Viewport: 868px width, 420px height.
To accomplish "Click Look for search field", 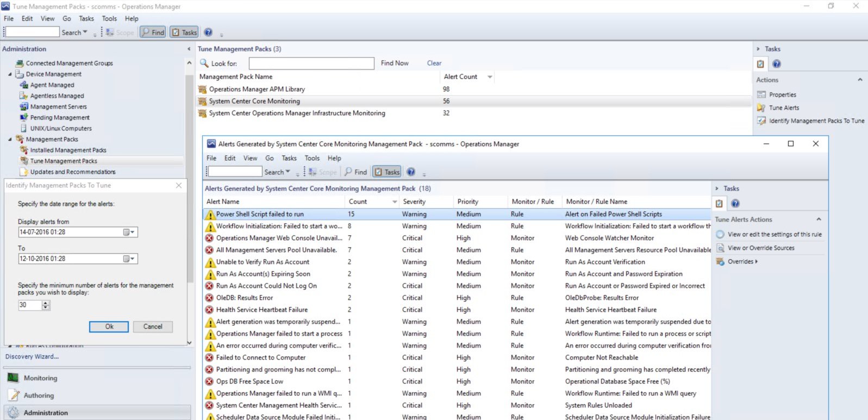I will (311, 63).
